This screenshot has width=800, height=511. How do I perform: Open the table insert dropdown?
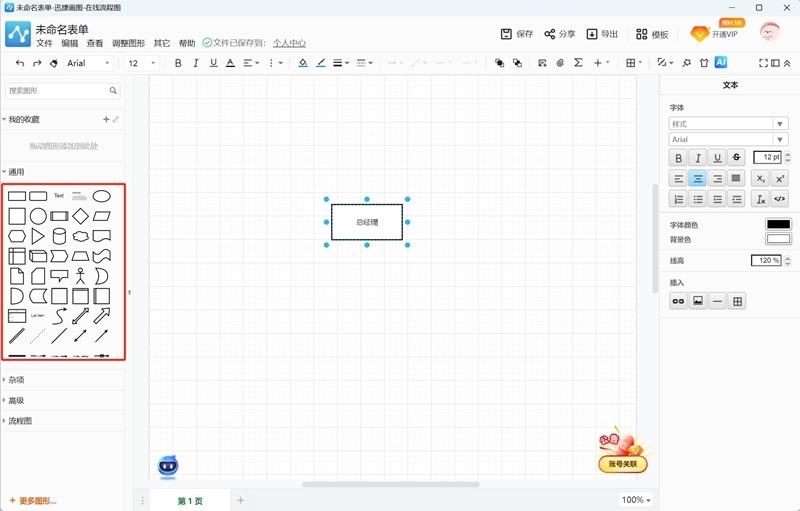(634, 63)
